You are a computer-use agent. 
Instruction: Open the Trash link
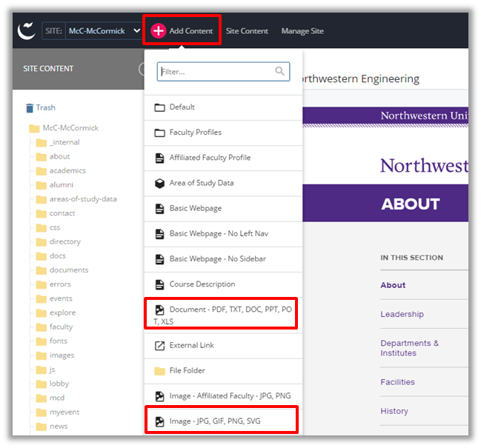coord(46,107)
